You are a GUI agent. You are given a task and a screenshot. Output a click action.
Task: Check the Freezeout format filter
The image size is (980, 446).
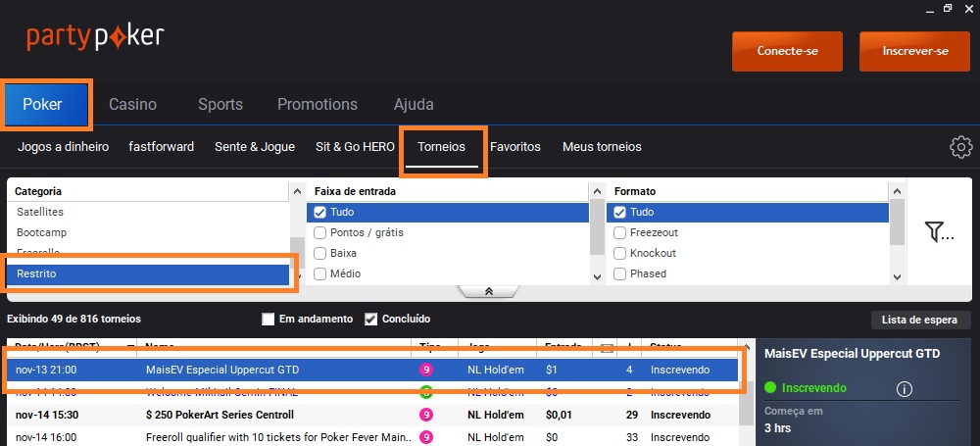point(620,232)
